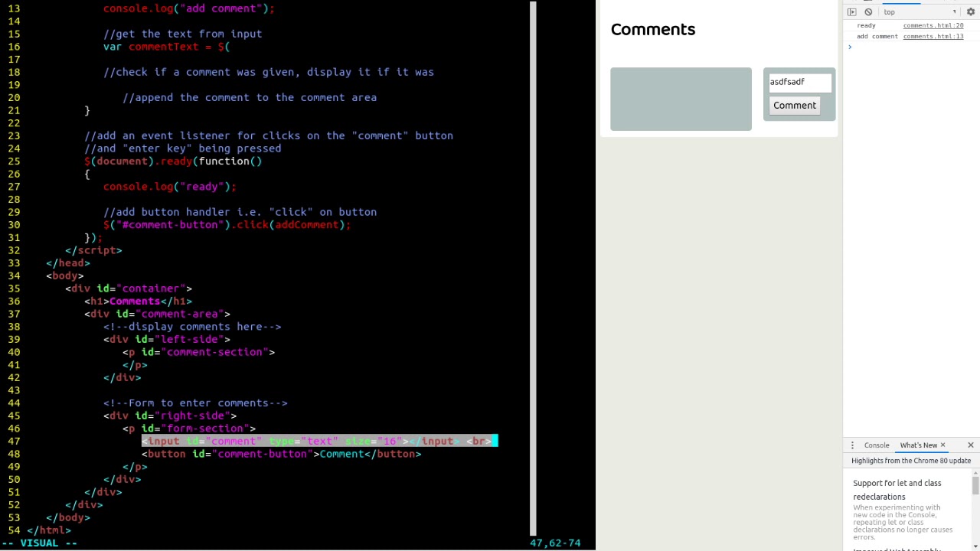The image size is (980, 551).
Task: Clear the console with the ban icon
Action: pyautogui.click(x=868, y=11)
